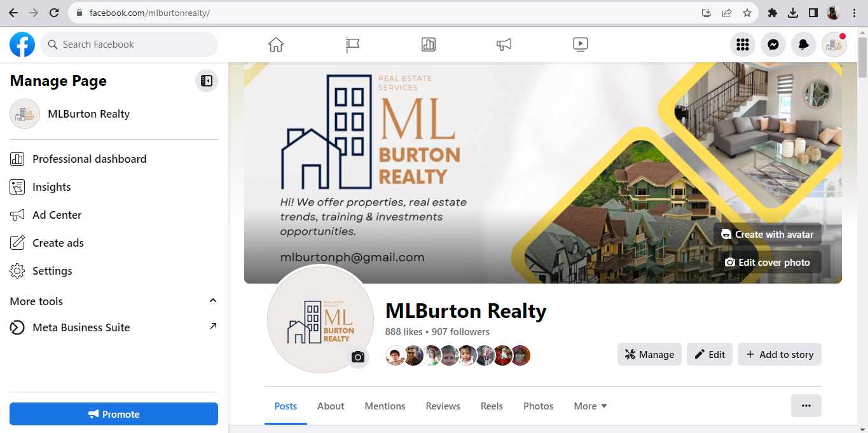
Task: Click the Manage button
Action: [x=649, y=354]
